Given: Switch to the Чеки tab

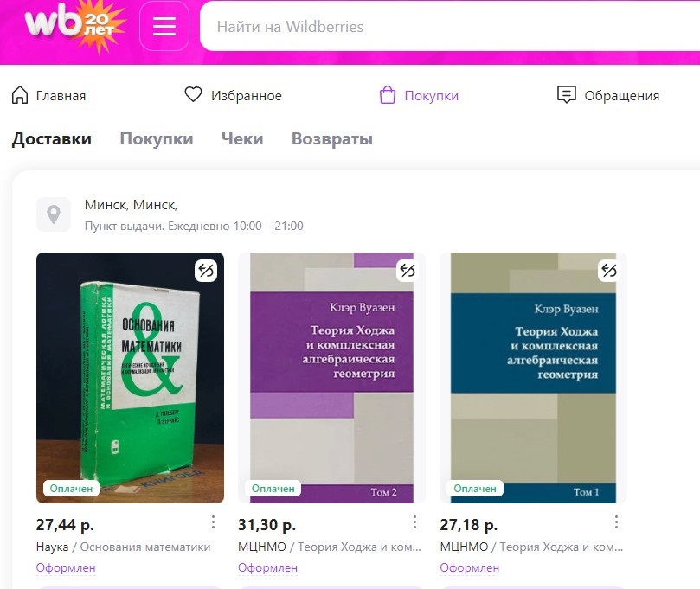Looking at the screenshot, I should (242, 138).
